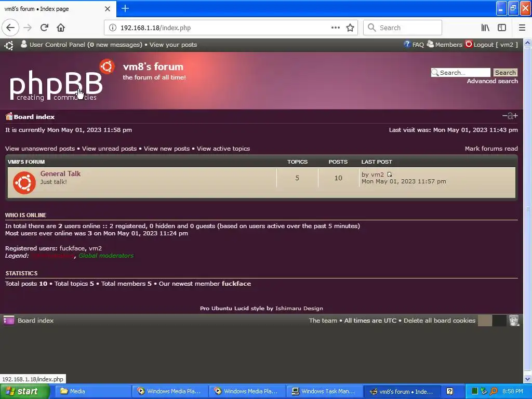The height and width of the screenshot is (399, 532).
Task: Click the Board index breadcrumb link
Action: pos(34,117)
